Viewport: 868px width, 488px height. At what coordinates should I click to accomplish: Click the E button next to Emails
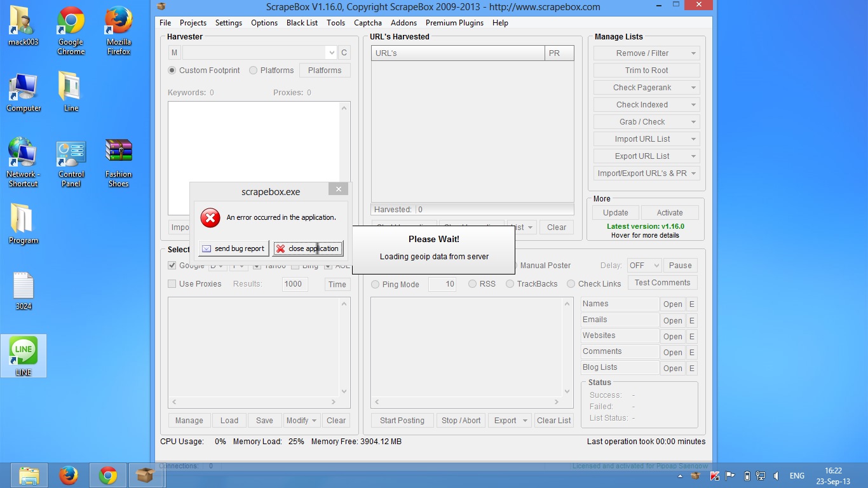pos(691,320)
